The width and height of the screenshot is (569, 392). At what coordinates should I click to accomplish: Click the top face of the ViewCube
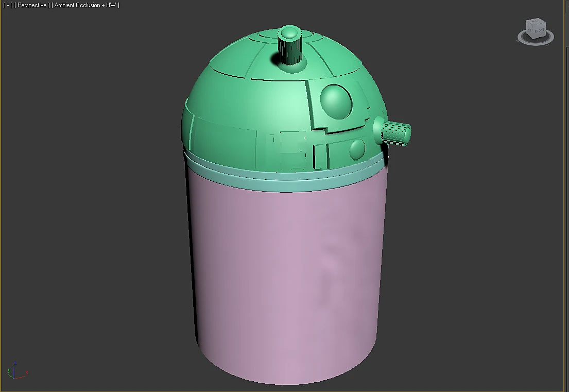(x=536, y=22)
